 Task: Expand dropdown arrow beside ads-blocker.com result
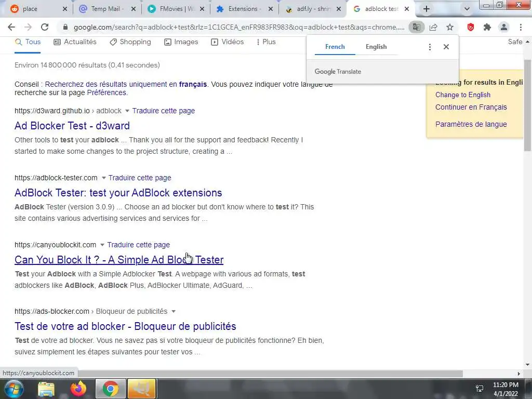[x=174, y=312]
